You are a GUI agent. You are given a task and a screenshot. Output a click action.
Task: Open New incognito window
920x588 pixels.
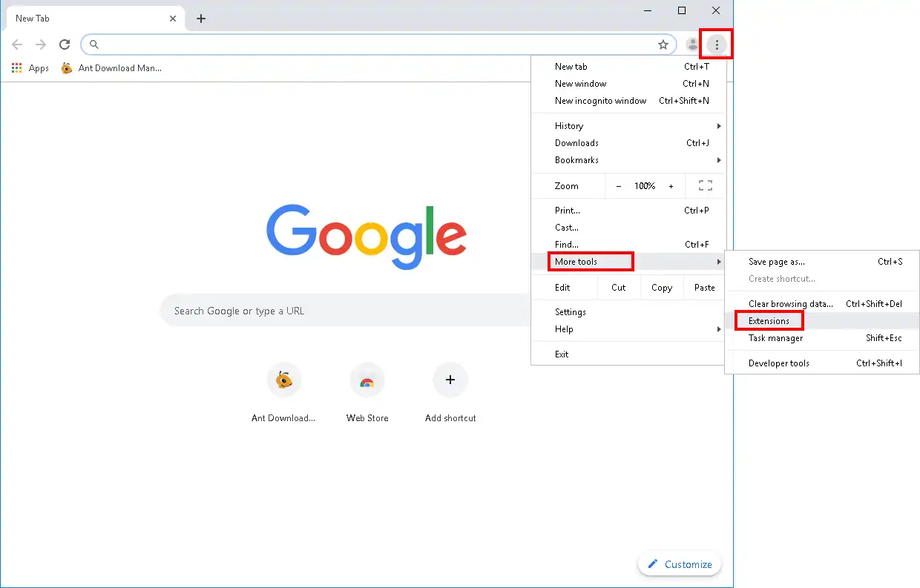(628, 101)
